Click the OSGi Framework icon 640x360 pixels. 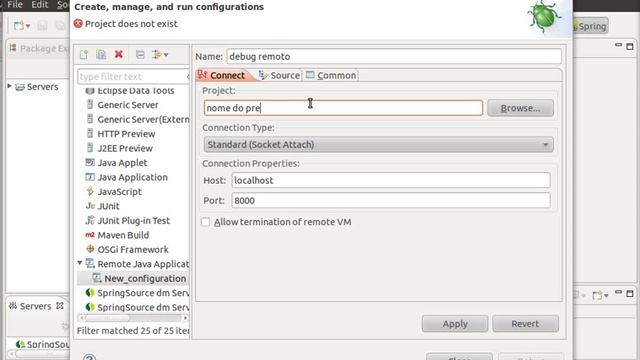(x=90, y=249)
